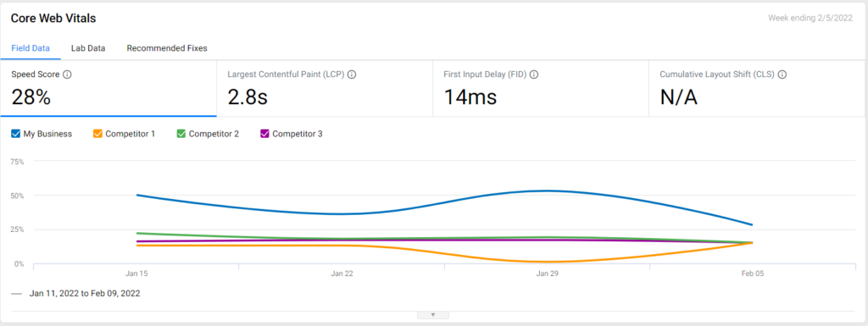The image size is (868, 326).
Task: Click the orange line dip near Jan 29
Action: [x=547, y=262]
